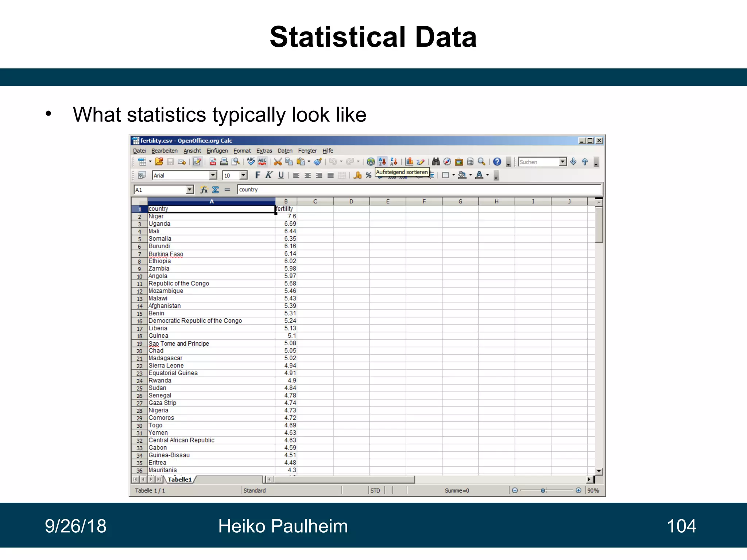747x560 pixels.
Task: Click the Undo arrow icon
Action: pos(333,162)
